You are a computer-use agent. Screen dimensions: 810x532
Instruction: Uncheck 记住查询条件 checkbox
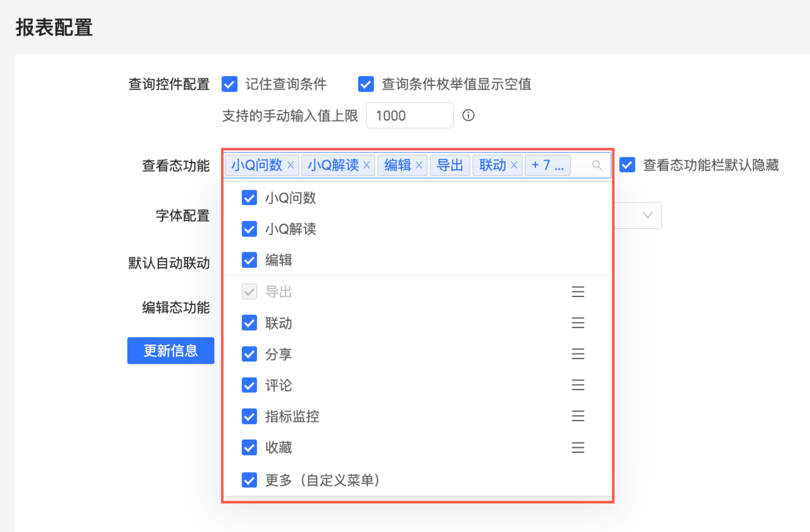(x=229, y=84)
